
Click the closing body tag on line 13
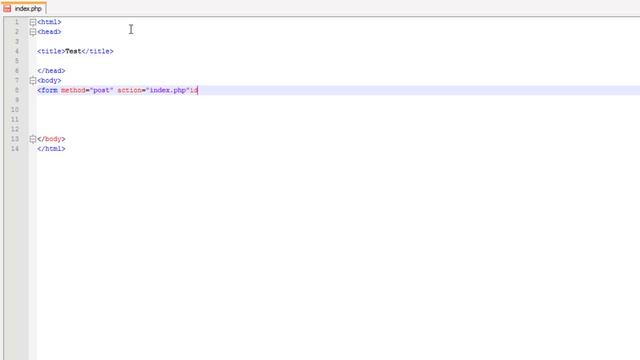tap(51, 139)
